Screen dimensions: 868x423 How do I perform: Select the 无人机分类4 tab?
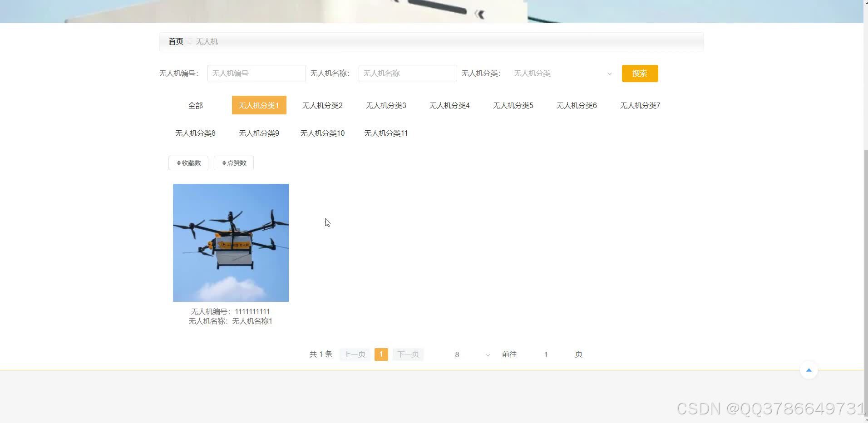pos(449,105)
